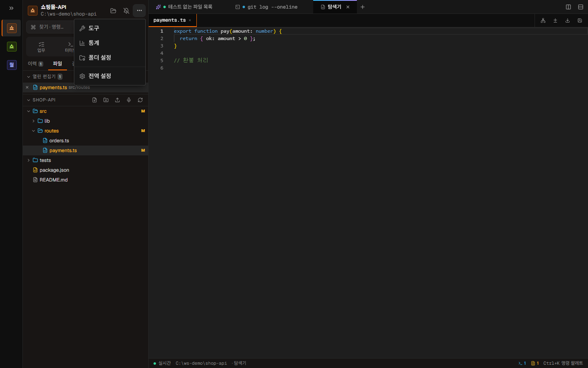Open 통계 from the dropdown menu

[x=110, y=43]
